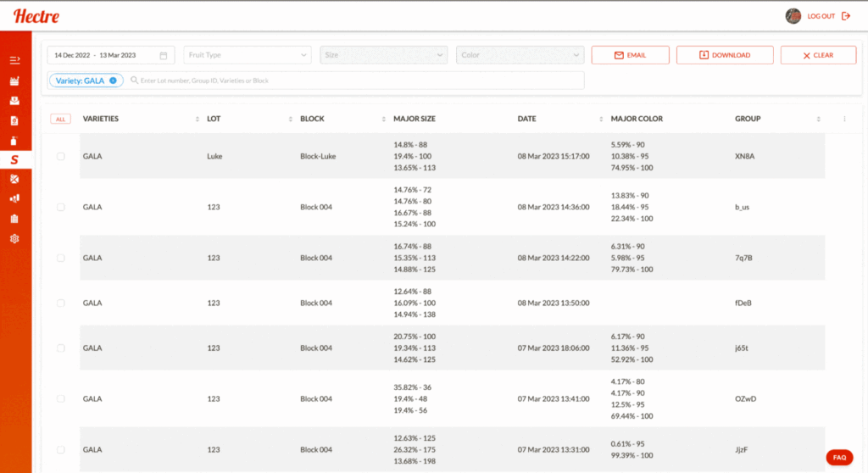Expand the Size dropdown

(x=383, y=55)
